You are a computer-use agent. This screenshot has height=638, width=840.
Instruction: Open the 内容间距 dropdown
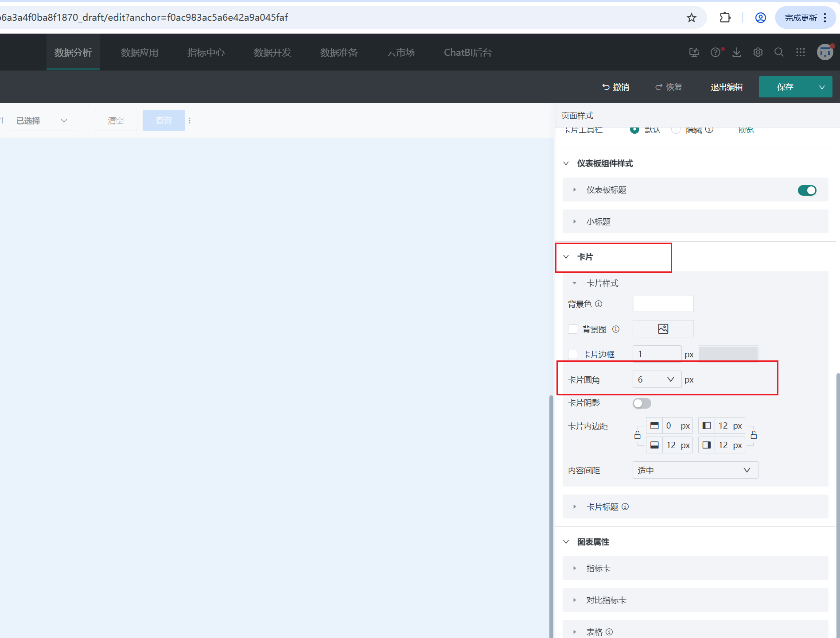point(695,470)
